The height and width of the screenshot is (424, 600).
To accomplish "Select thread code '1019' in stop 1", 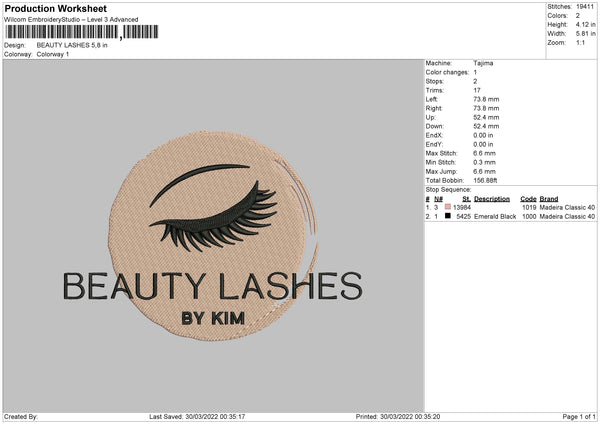I will 529,207.
